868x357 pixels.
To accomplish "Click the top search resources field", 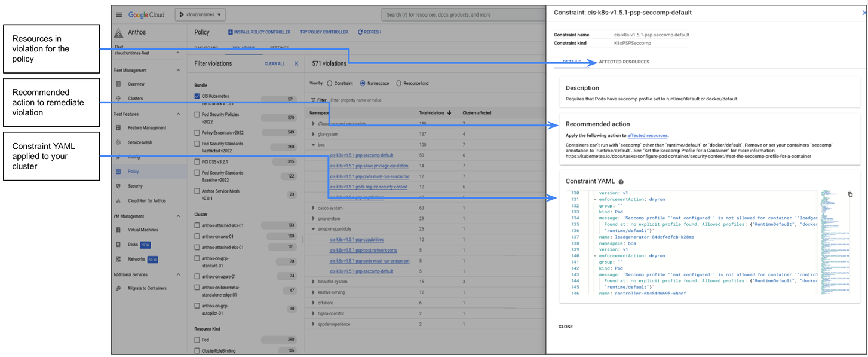I will [463, 14].
